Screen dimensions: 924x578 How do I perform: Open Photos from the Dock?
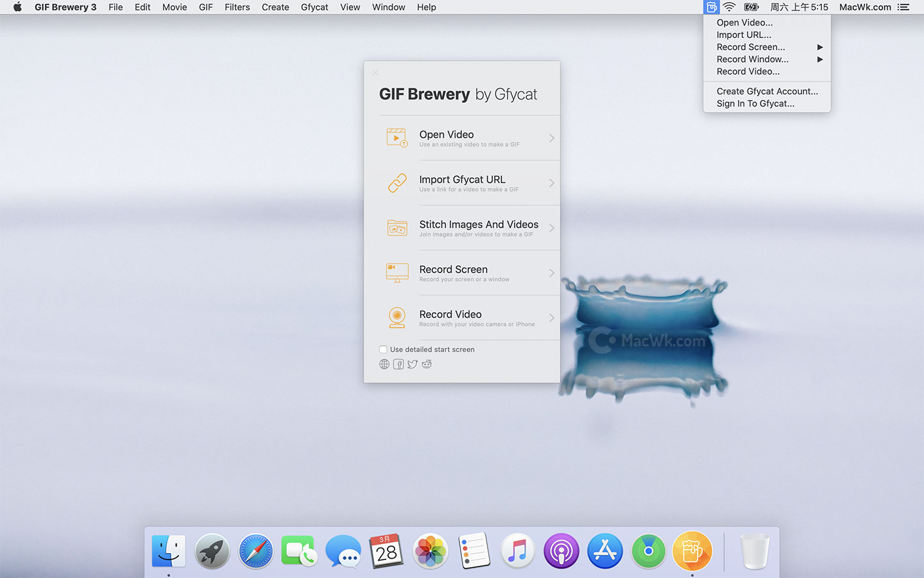[431, 551]
